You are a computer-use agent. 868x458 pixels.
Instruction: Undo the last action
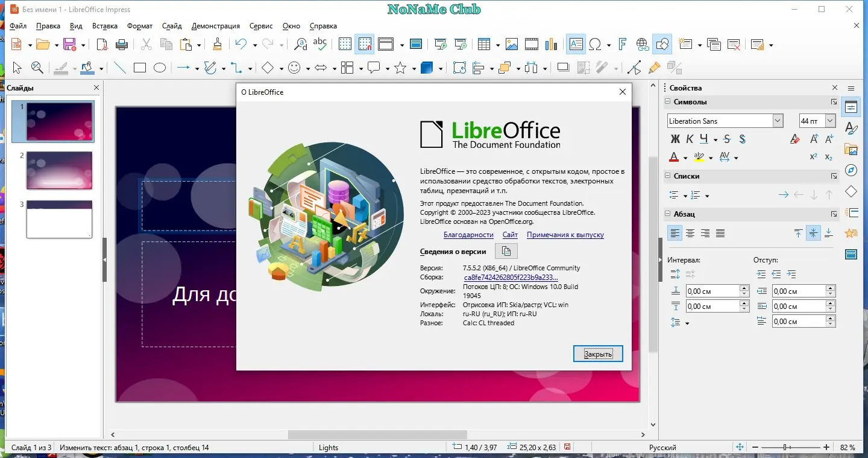click(241, 44)
